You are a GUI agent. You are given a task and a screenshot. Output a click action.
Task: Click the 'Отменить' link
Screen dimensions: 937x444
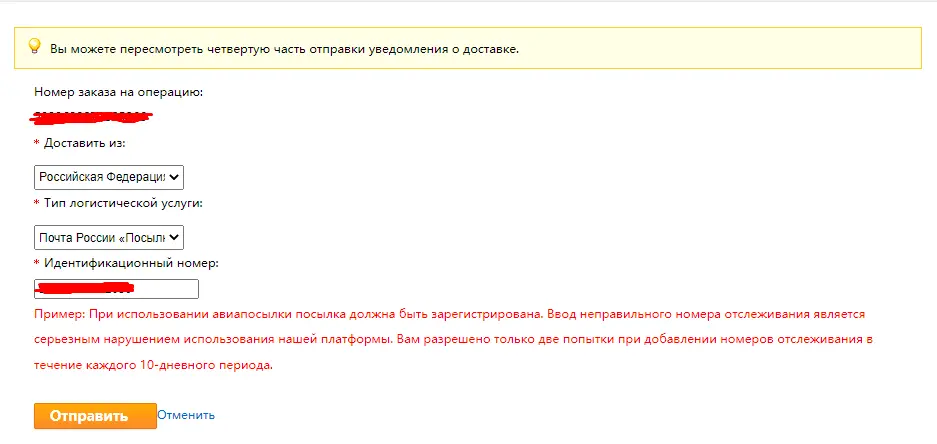(186, 415)
